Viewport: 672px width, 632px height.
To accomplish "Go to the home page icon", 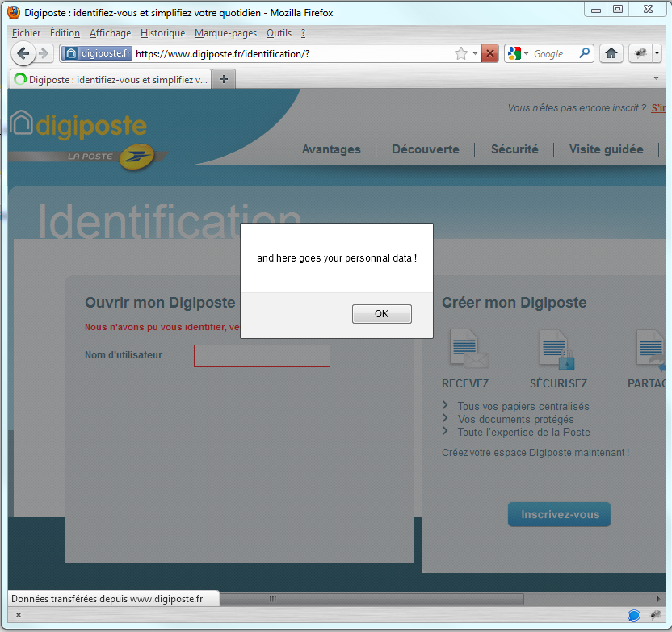I will tap(611, 53).
